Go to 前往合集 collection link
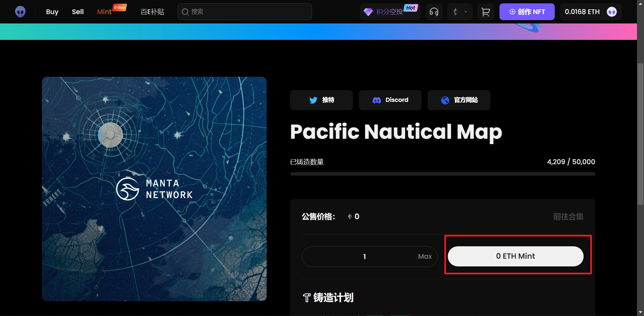 coord(568,217)
